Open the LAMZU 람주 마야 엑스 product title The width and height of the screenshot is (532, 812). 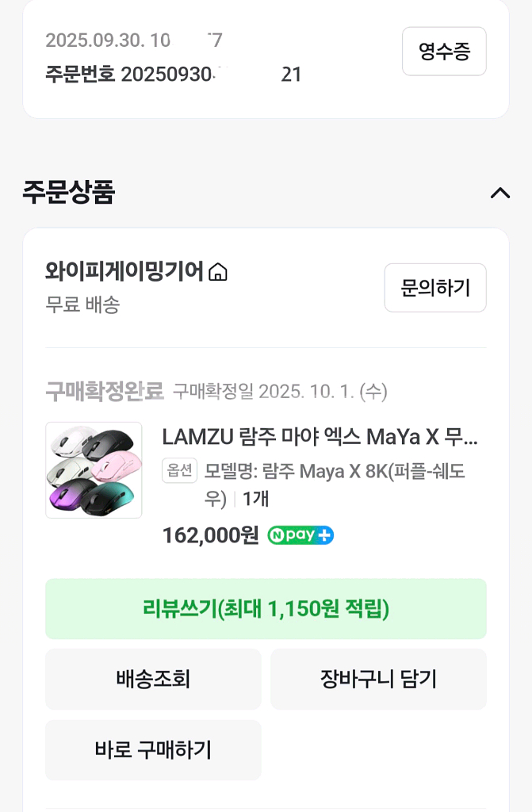(320, 437)
